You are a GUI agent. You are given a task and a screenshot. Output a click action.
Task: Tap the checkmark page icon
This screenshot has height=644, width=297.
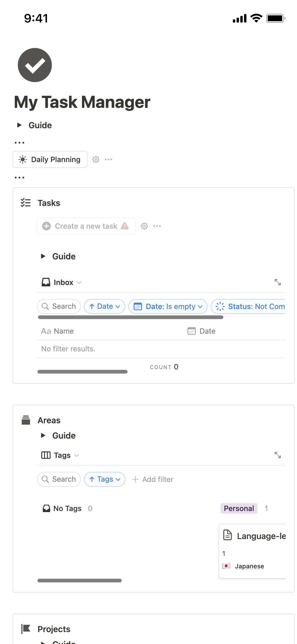click(x=35, y=65)
